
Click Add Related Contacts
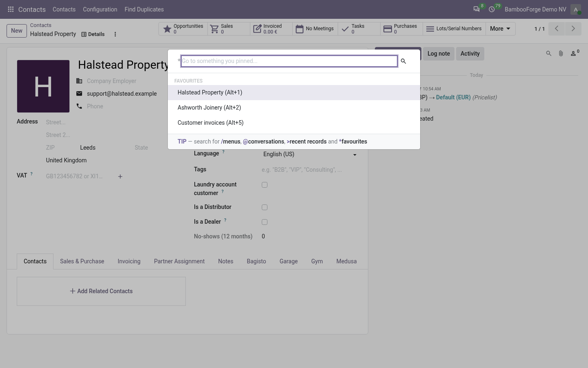pyautogui.click(x=101, y=291)
